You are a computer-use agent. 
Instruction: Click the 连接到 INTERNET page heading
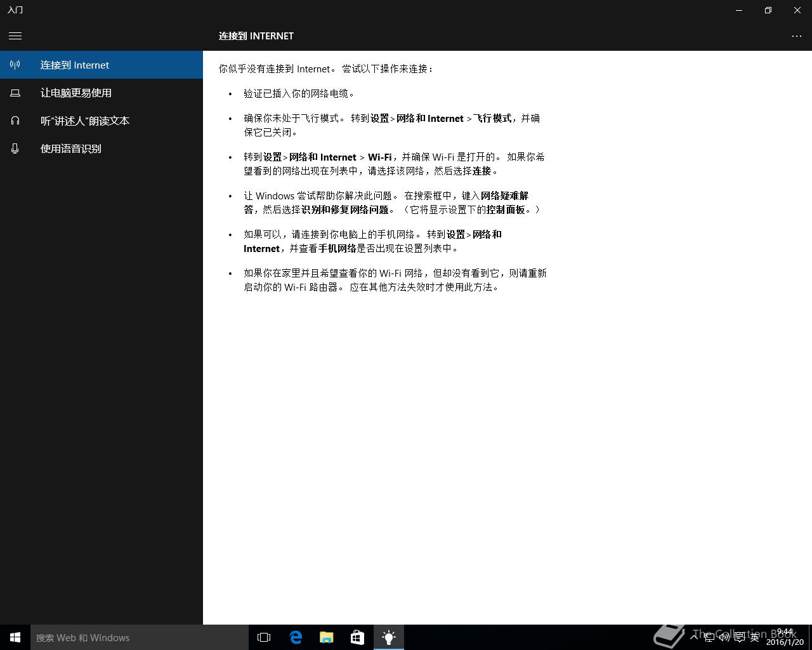pos(256,36)
